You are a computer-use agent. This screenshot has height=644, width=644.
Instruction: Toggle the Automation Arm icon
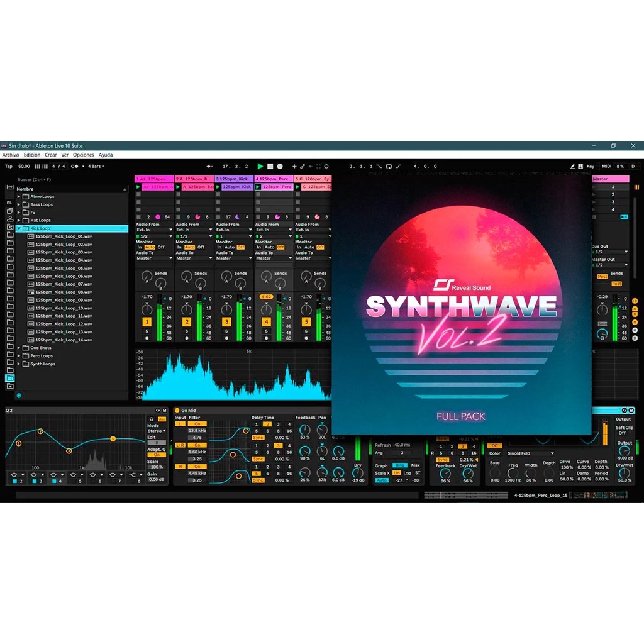tap(303, 166)
